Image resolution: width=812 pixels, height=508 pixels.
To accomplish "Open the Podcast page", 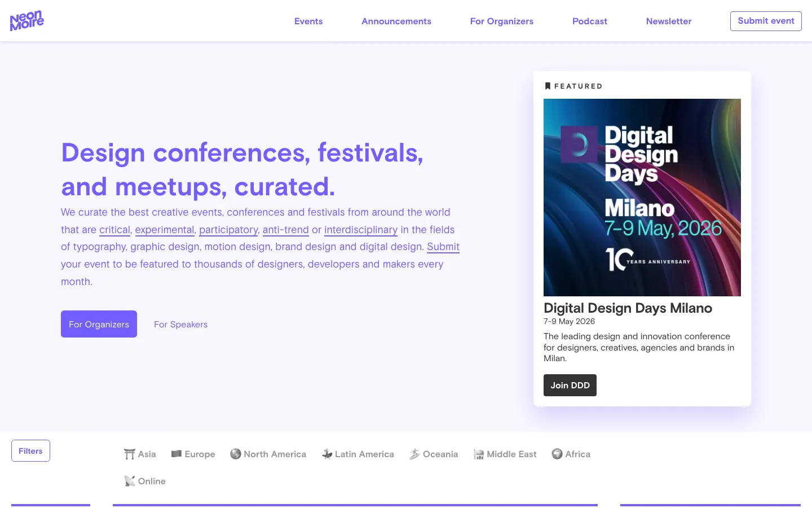I will coord(589,21).
